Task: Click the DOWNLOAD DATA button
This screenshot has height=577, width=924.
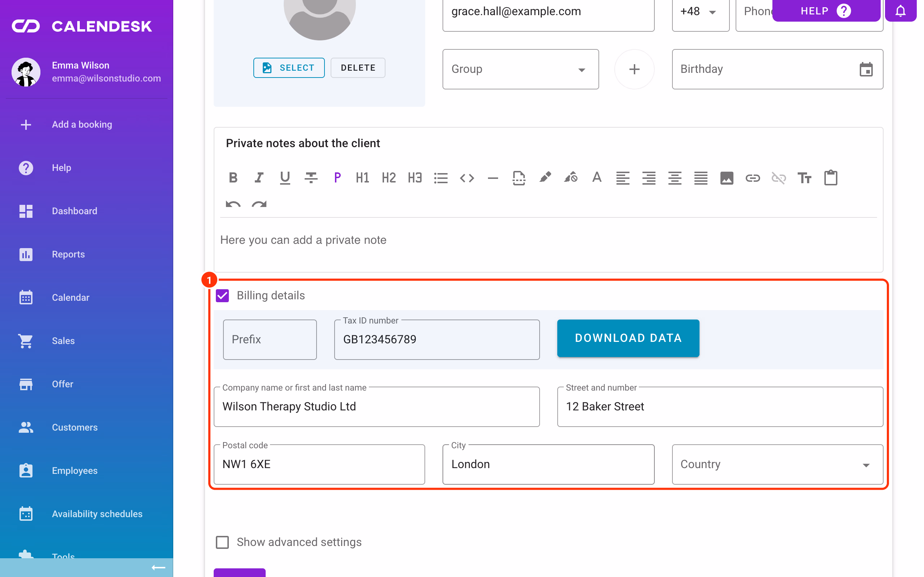Action: (x=628, y=338)
